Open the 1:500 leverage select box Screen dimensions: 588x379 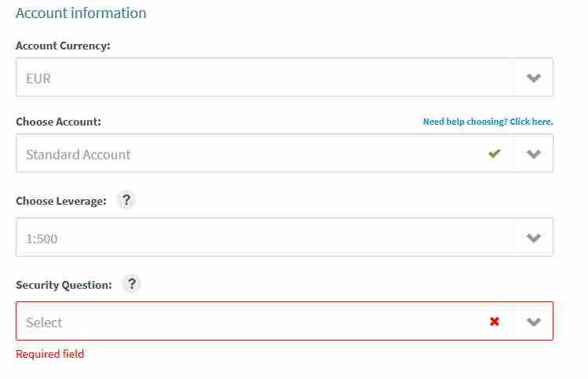coord(284,237)
